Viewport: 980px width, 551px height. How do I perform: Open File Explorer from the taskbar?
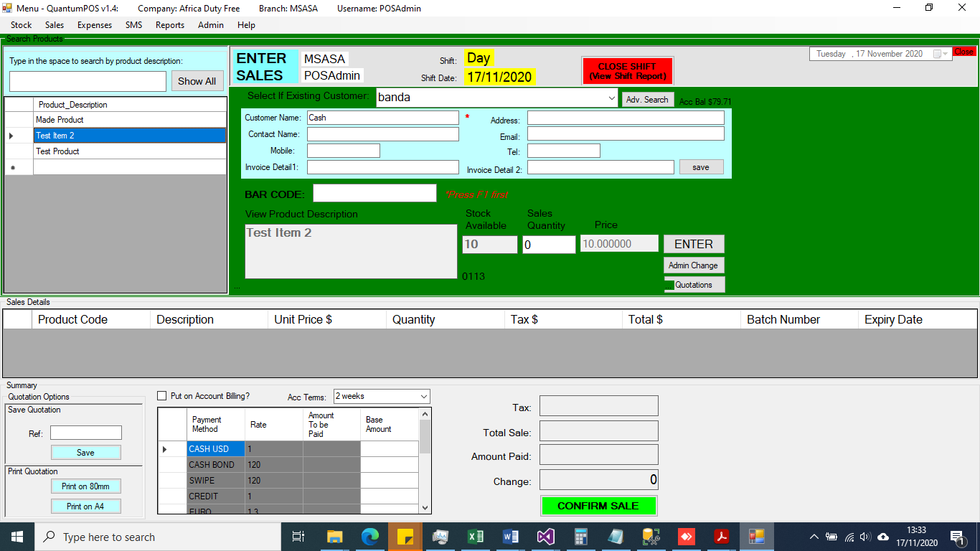tap(335, 537)
